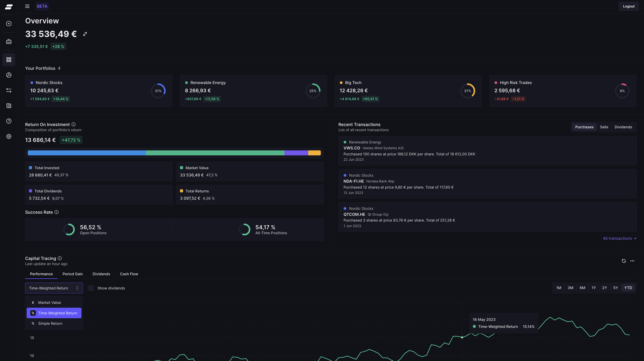The height and width of the screenshot is (361, 644).
Task: Select Simple Return option in dropdown
Action: (x=54, y=323)
